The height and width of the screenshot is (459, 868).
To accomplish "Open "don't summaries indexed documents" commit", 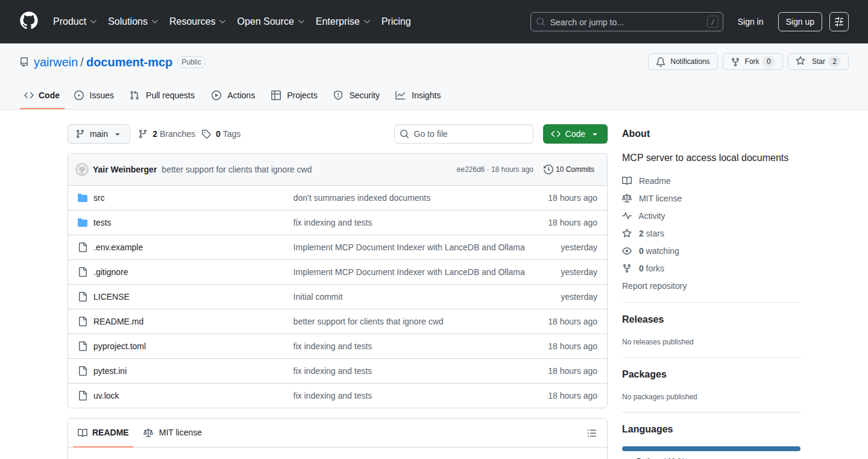I will tap(362, 198).
